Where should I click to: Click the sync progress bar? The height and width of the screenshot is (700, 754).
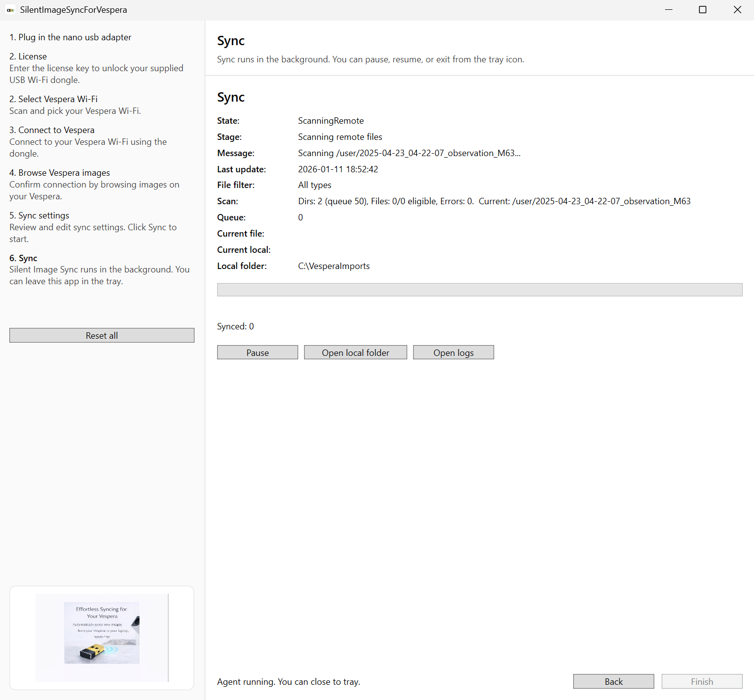point(480,290)
